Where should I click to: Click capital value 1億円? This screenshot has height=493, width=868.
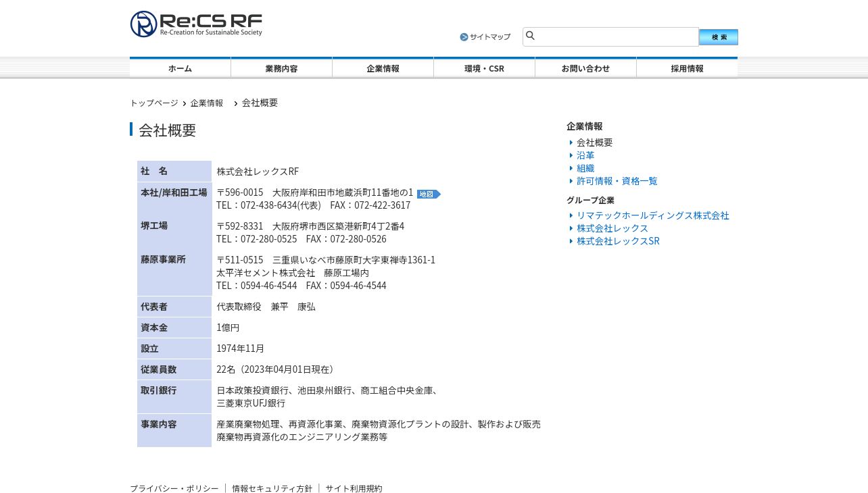click(x=228, y=328)
